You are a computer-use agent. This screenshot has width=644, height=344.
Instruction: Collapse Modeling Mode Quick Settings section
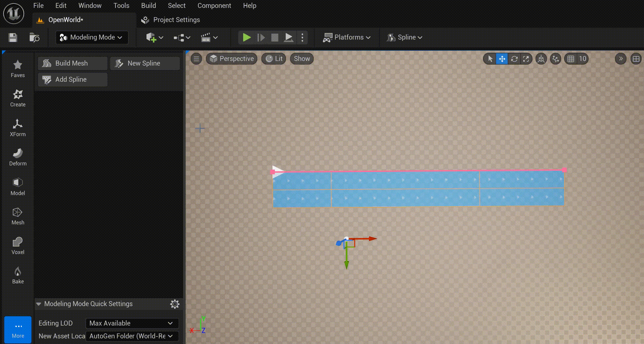(39, 304)
